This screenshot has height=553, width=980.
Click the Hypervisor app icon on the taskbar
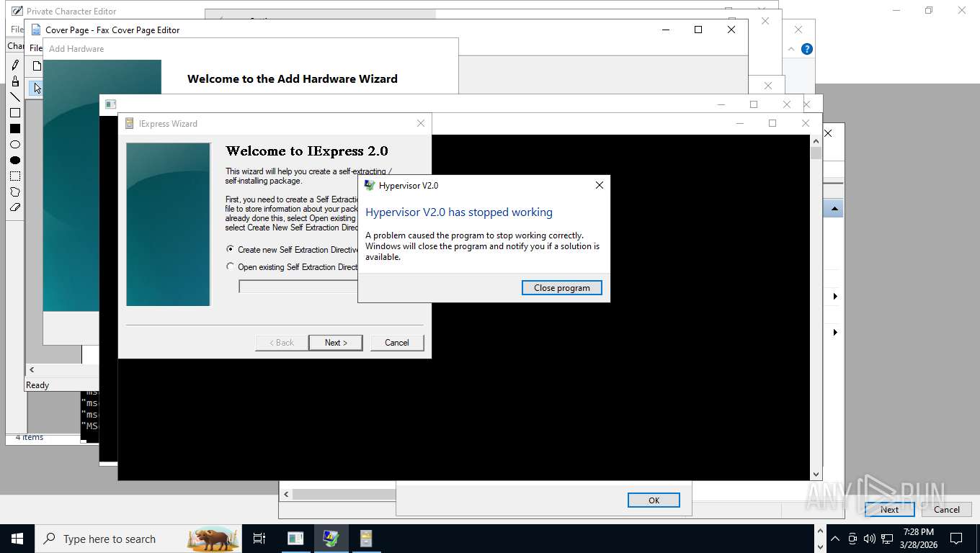tap(331, 539)
